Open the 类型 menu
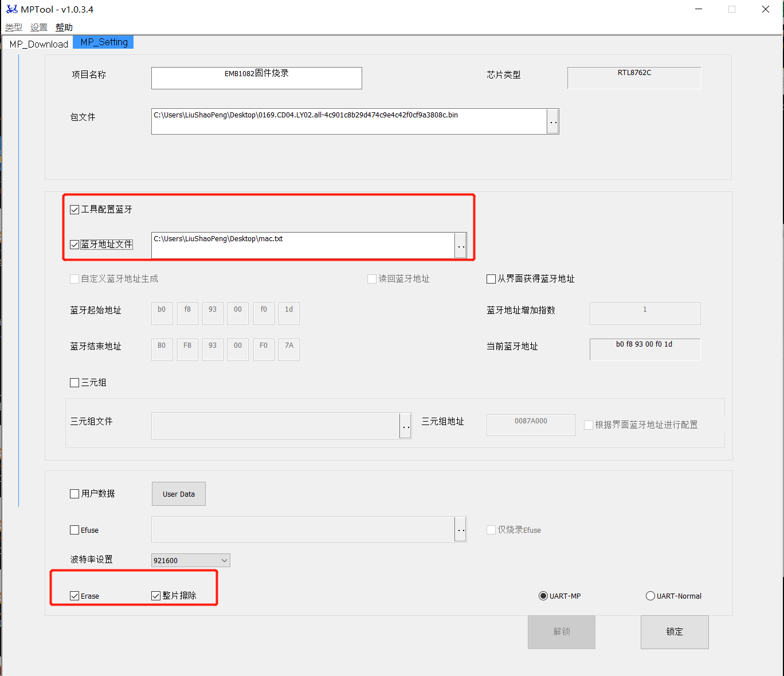 point(14,27)
